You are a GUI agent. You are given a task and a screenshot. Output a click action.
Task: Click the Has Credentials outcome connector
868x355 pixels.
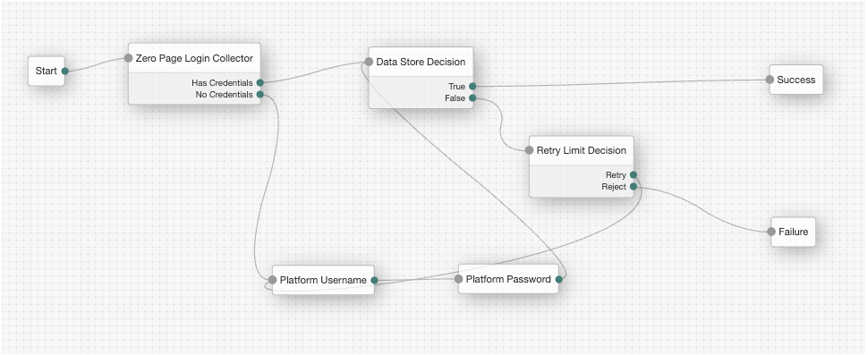pyautogui.click(x=260, y=82)
